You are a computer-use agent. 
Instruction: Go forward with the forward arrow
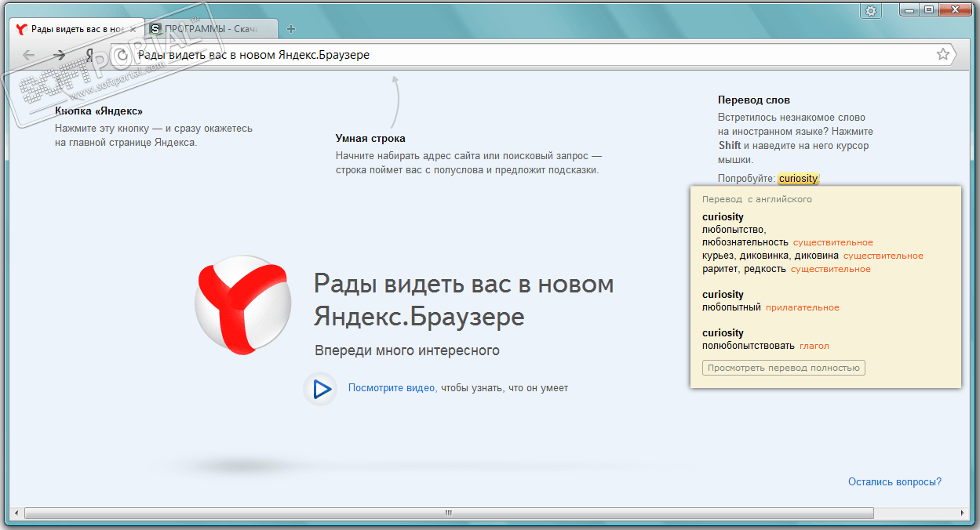(59, 55)
